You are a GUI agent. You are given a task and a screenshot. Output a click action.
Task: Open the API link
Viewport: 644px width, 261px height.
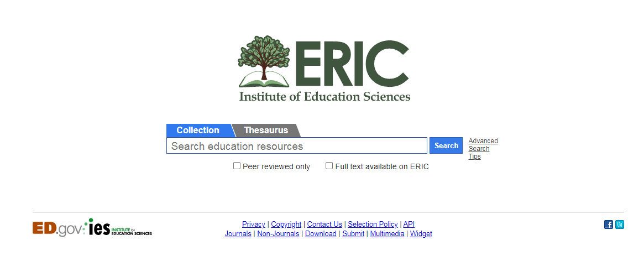point(409,225)
